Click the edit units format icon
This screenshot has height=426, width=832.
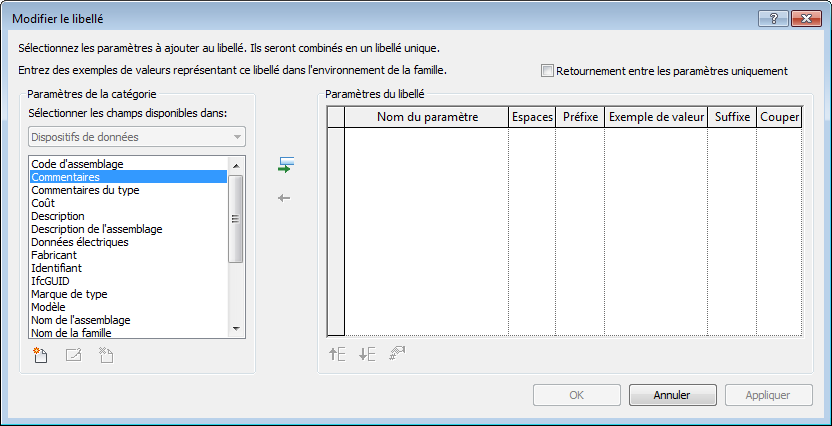397,354
